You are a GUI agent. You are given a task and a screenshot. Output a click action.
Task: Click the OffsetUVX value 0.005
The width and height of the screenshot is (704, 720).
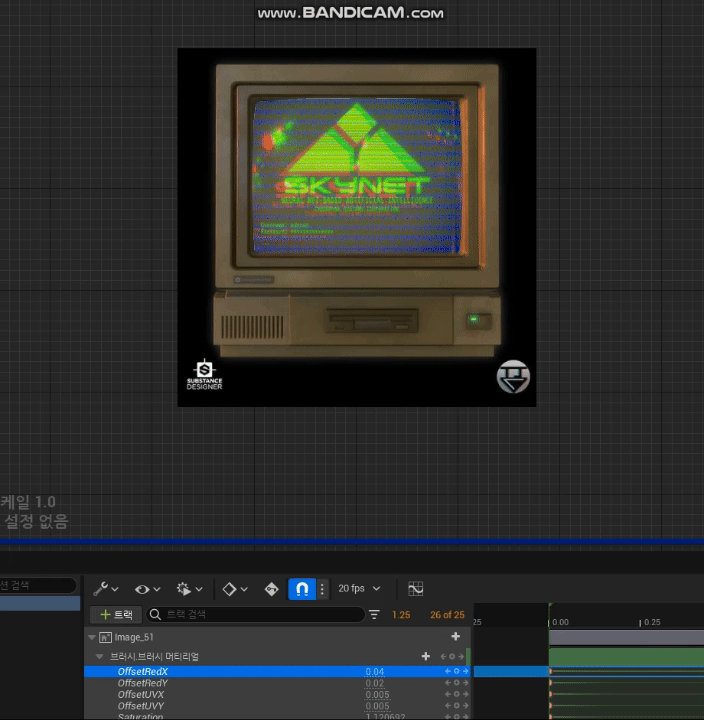pyautogui.click(x=377, y=695)
